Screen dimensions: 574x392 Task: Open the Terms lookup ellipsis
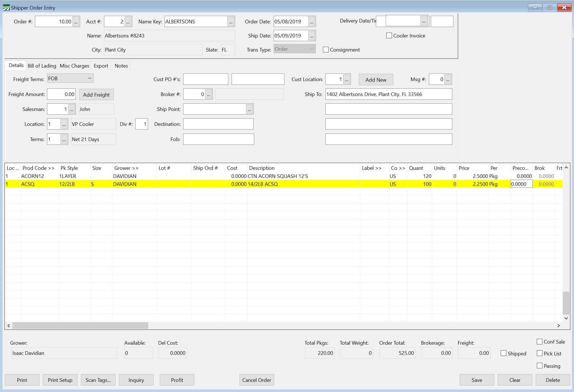[64, 139]
